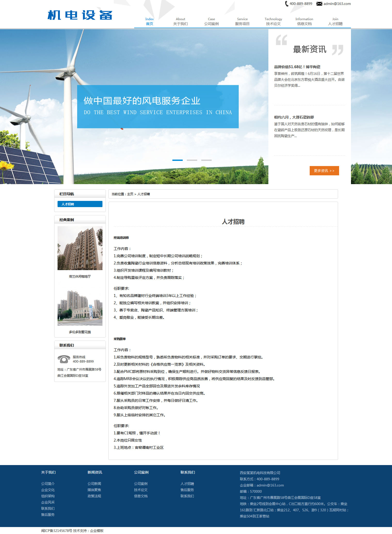This screenshot has width=392, height=534.
Task: Go to the Case 公司案例 menu item
Action: [211, 21]
